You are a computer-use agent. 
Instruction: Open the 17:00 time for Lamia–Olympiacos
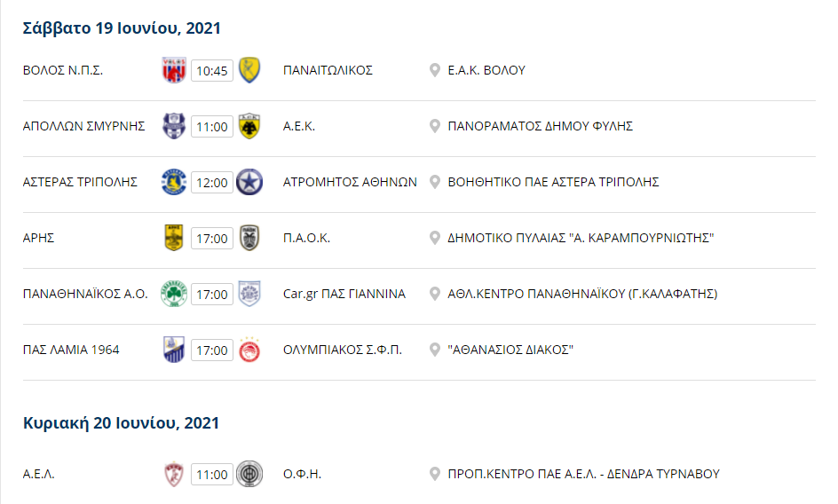(x=211, y=350)
